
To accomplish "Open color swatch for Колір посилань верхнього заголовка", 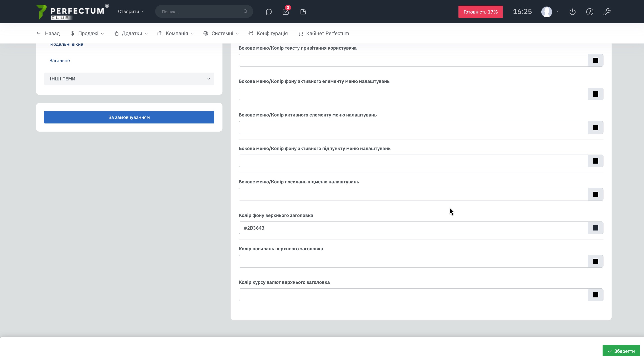I will click(x=595, y=261).
